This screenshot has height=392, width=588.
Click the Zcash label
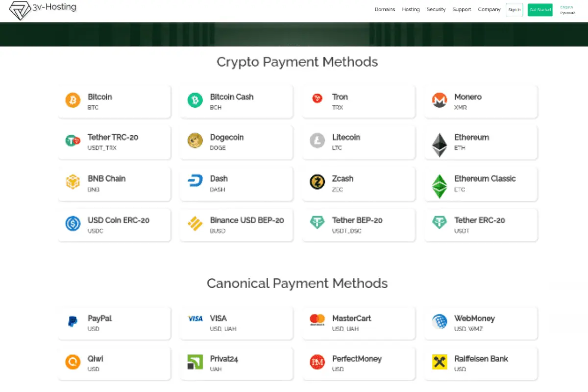point(343,178)
